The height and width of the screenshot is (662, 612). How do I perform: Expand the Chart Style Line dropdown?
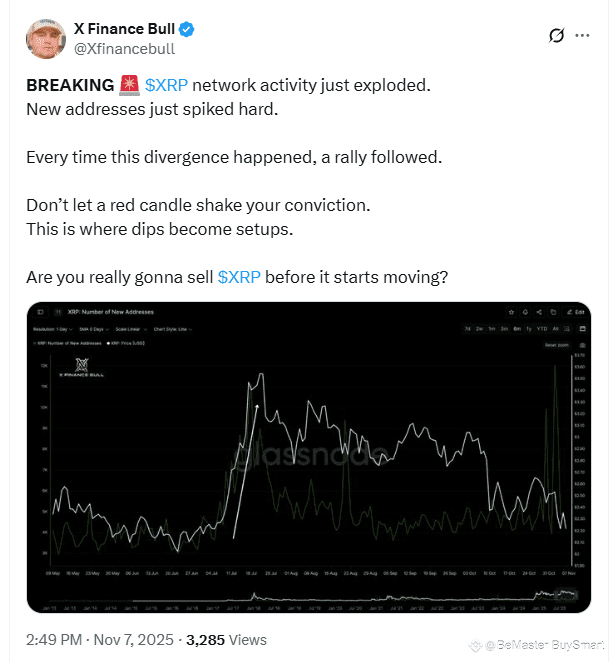click(x=173, y=329)
